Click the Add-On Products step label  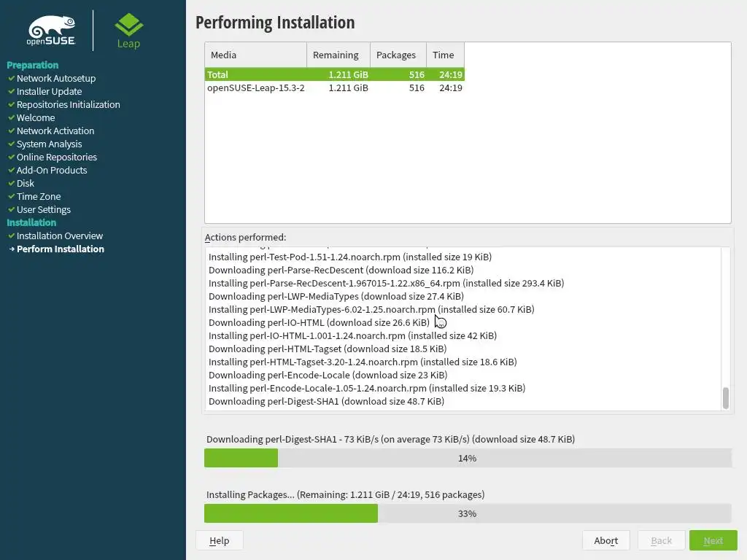point(52,170)
